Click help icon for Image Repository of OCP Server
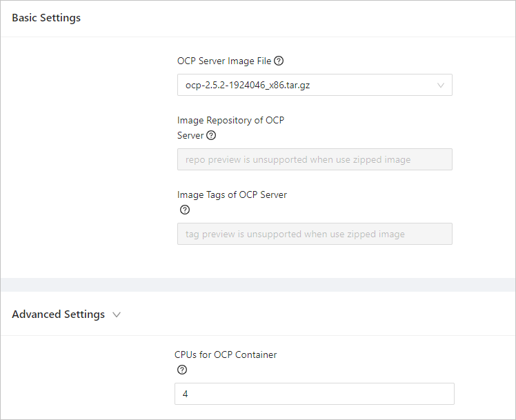 pyautogui.click(x=211, y=135)
